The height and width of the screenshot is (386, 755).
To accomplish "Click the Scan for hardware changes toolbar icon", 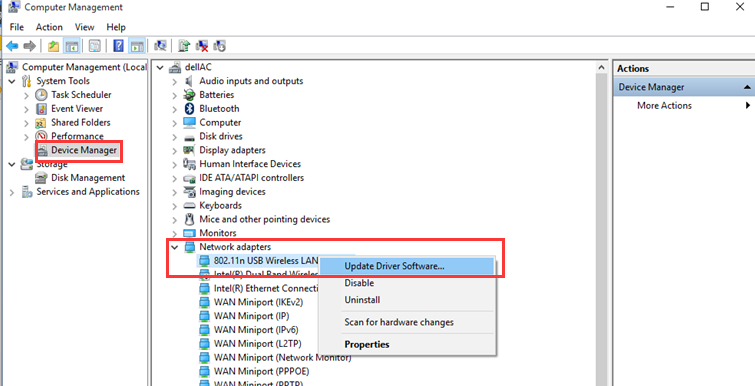I will (160, 46).
